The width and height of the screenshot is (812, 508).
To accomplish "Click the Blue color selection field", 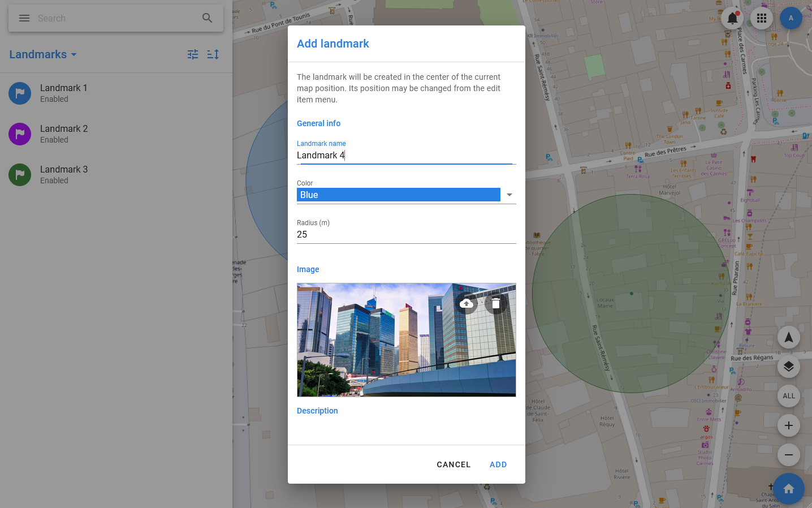I will point(398,195).
